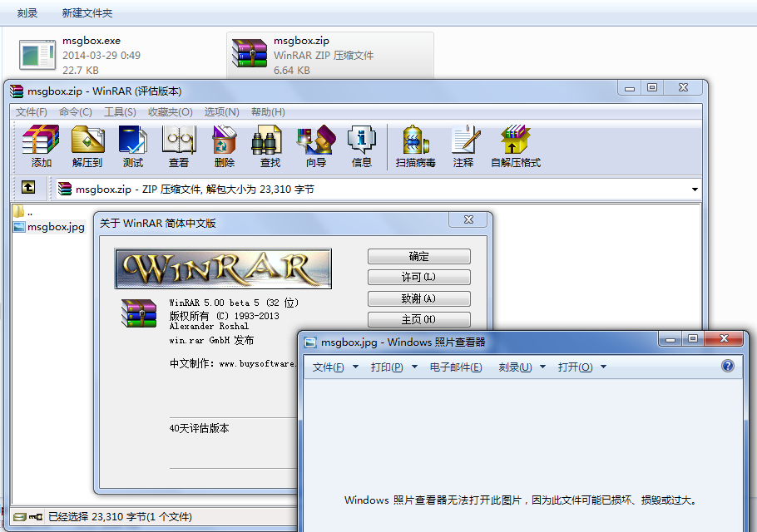Maximize the Photo Viewer window
The image size is (757, 532).
[x=693, y=338]
